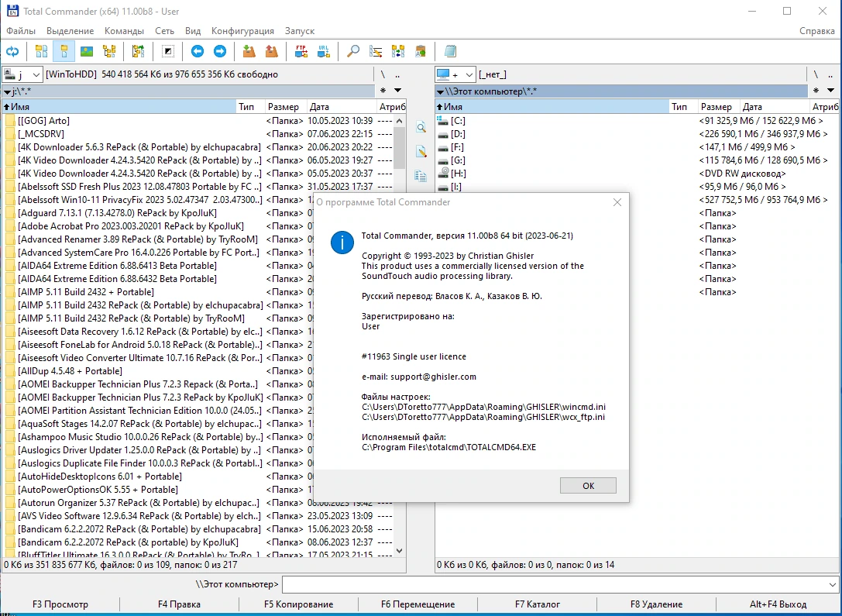Click the Windows drive icon of [C:]
842x616 pixels.
click(x=442, y=120)
